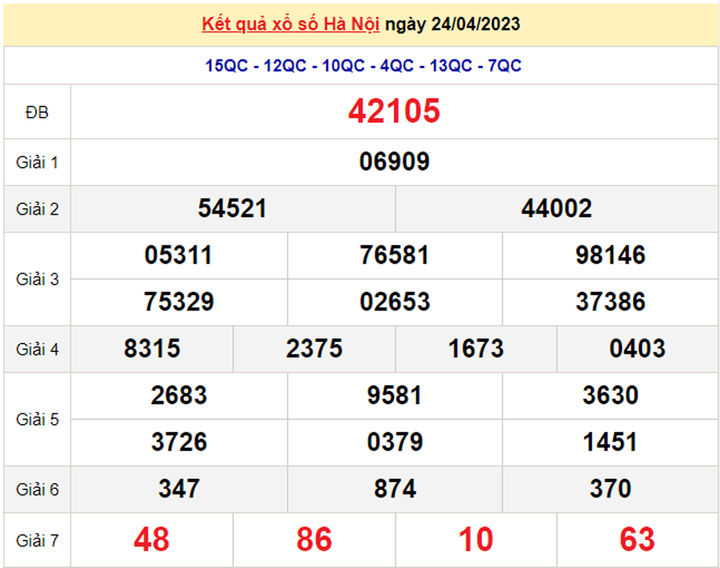Select Giải 4 number 2375
The height and width of the screenshot is (568, 720).
(x=314, y=349)
